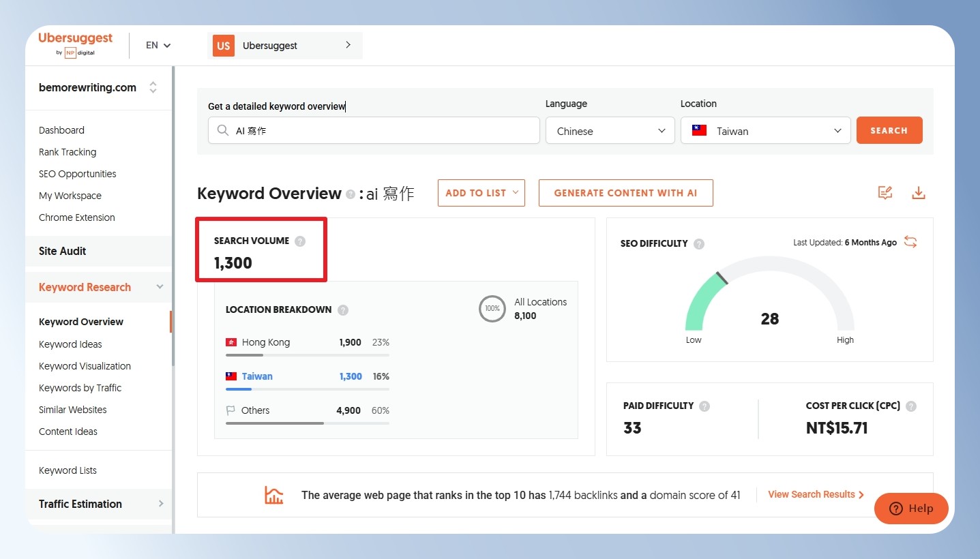
Task: Select Content Ideas in sidebar
Action: [x=68, y=432]
